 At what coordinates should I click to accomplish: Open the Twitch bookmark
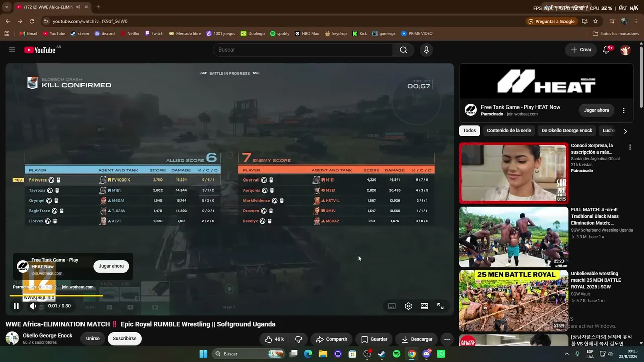(x=154, y=34)
